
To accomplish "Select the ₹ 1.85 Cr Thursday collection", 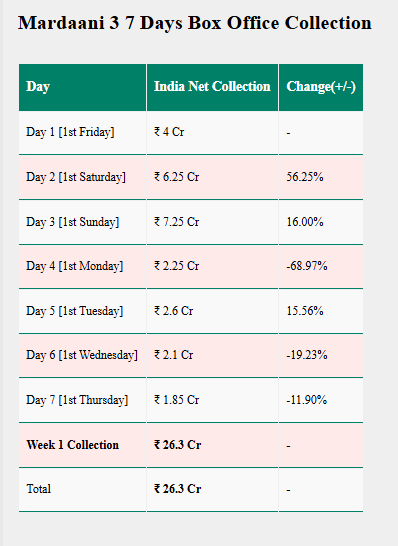I will (177, 400).
